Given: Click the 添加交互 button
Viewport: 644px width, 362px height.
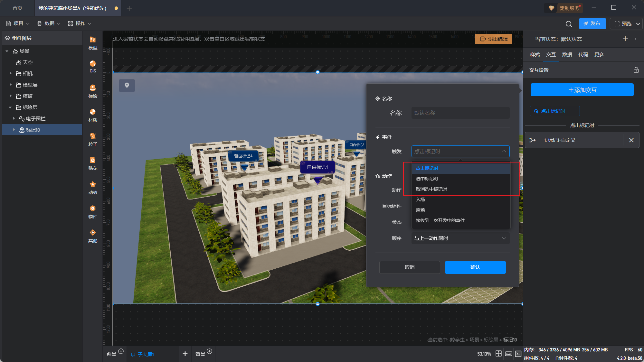Looking at the screenshot, I should 582,90.
